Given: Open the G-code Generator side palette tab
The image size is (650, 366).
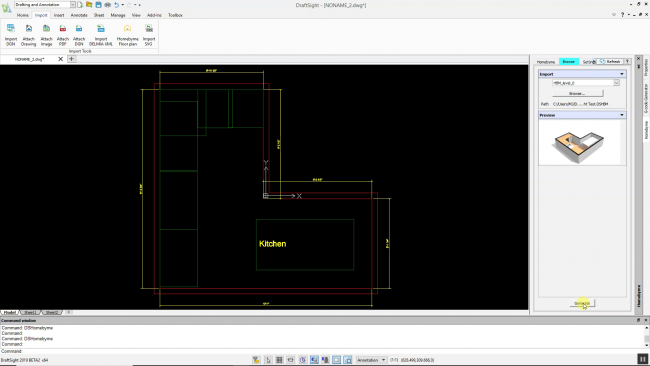Looking at the screenshot, I should point(645,99).
